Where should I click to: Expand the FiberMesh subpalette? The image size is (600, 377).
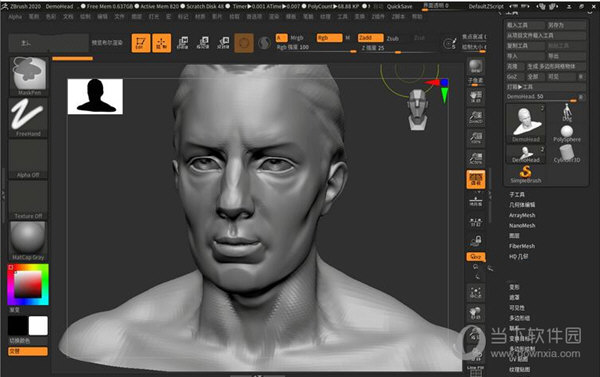522,246
